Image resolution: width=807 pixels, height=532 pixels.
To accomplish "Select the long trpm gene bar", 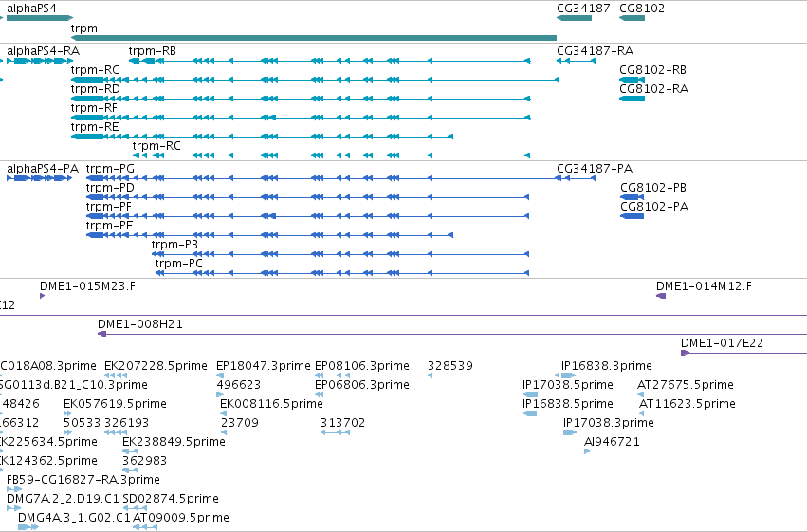I will [x=314, y=38].
